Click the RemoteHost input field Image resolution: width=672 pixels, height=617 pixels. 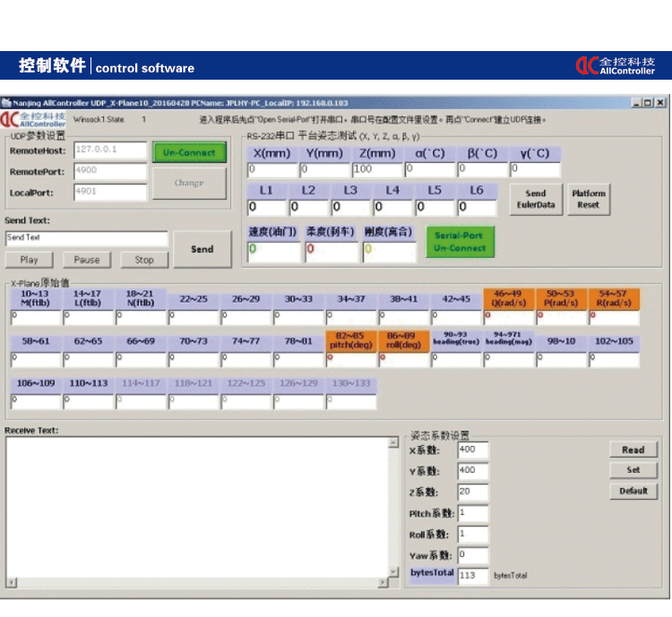(x=109, y=150)
